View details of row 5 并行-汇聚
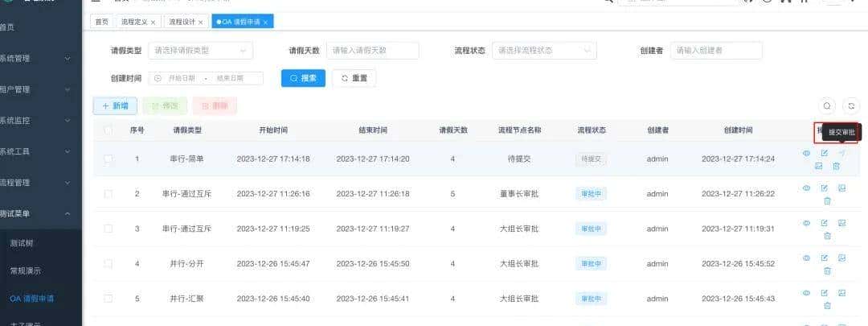This screenshot has width=868, height=326. tap(807, 293)
